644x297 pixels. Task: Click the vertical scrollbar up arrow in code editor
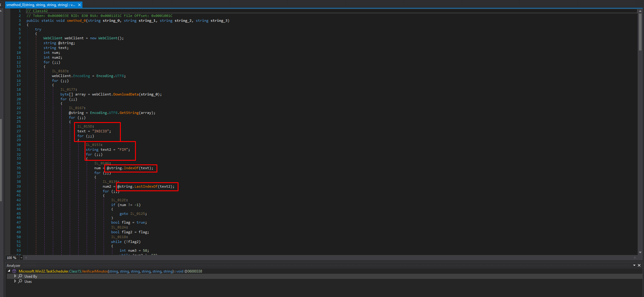640,11
